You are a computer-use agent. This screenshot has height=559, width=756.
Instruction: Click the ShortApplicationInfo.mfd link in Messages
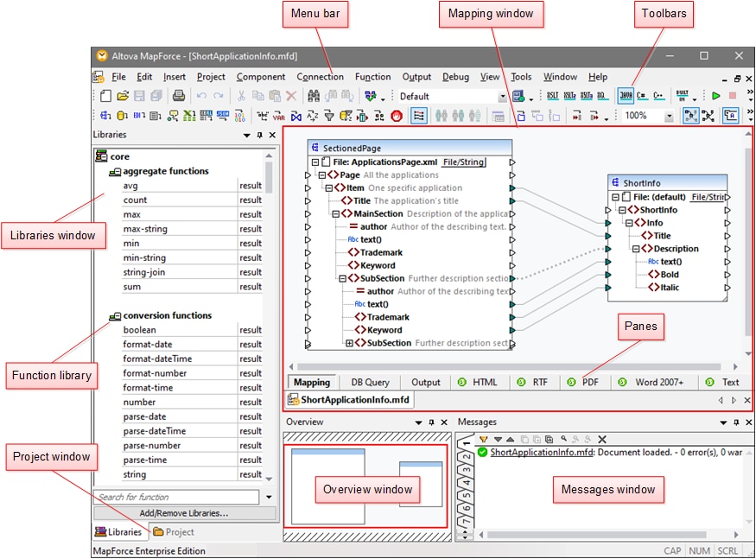click(542, 452)
